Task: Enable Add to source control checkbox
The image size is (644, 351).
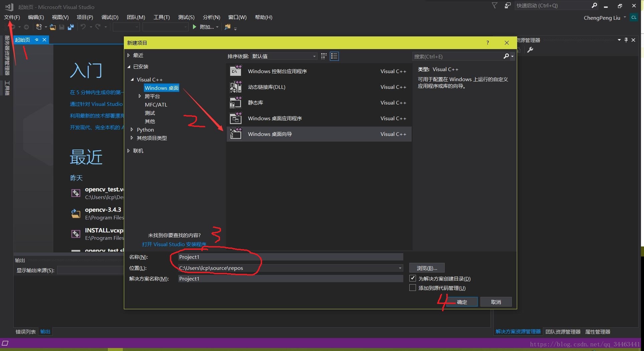Action: (413, 288)
